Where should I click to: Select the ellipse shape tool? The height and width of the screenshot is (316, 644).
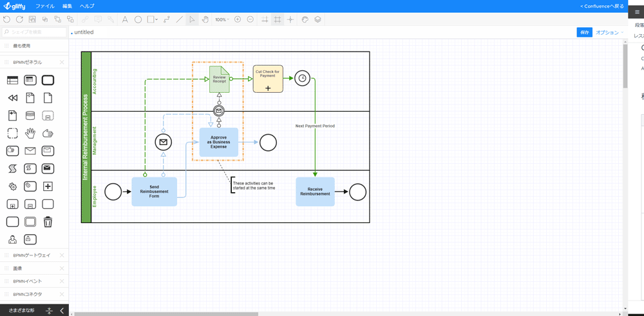[x=138, y=19]
